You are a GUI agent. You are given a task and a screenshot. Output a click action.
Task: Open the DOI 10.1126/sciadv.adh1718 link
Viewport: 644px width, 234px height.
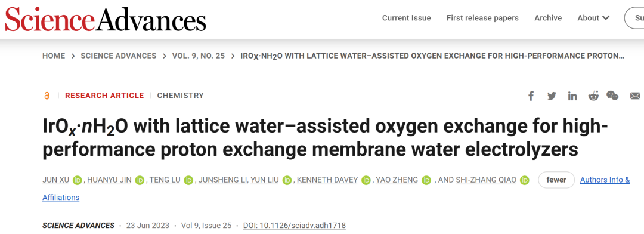click(295, 226)
